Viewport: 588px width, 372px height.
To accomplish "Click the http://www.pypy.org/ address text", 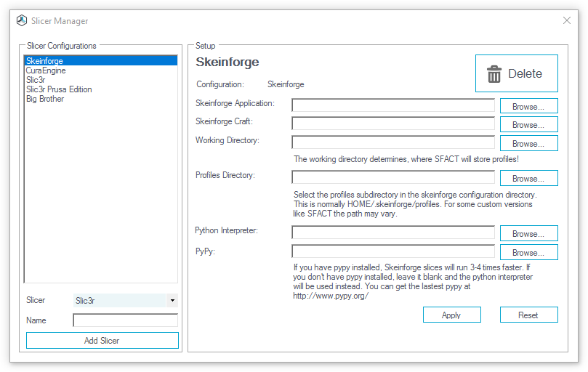I will 331,296.
